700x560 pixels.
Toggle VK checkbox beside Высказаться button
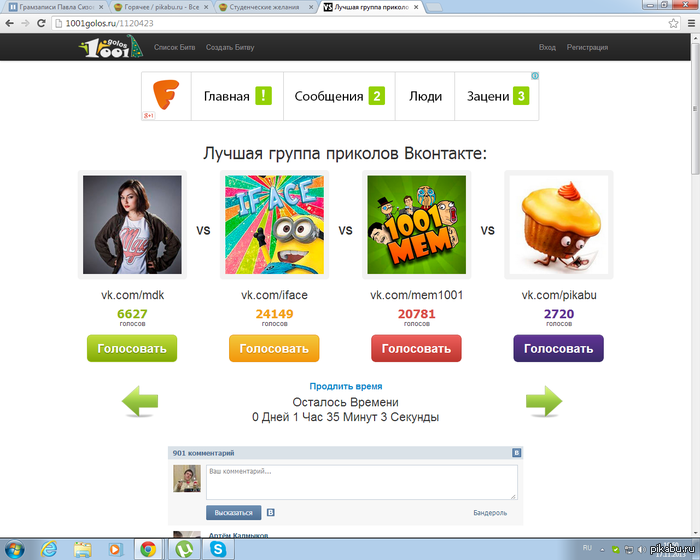click(x=271, y=513)
